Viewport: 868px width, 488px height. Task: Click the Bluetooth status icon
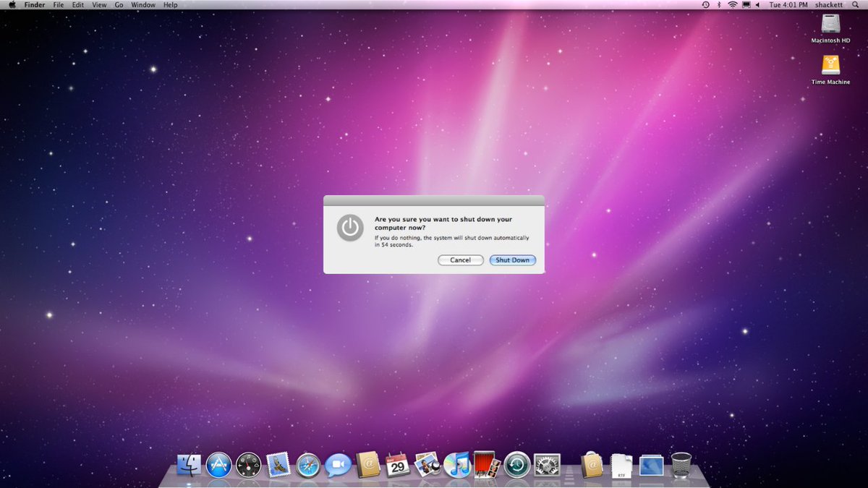719,5
